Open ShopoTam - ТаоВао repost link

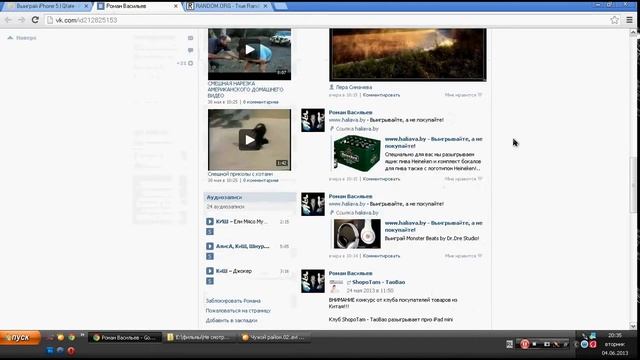378,282
